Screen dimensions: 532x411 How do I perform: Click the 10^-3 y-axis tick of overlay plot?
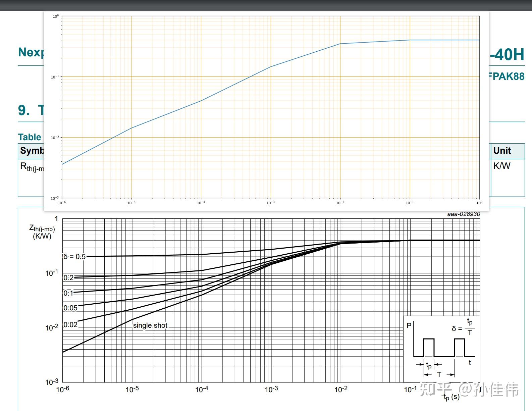[55, 198]
